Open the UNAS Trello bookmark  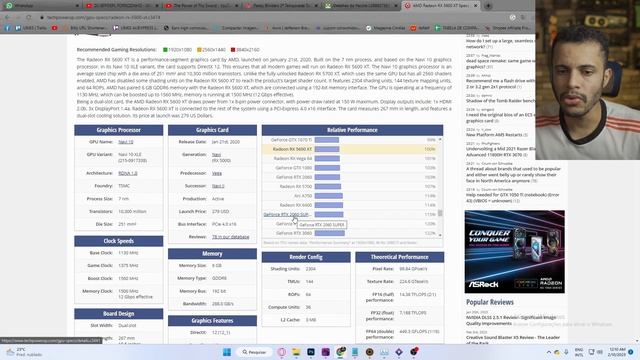click(x=31, y=28)
